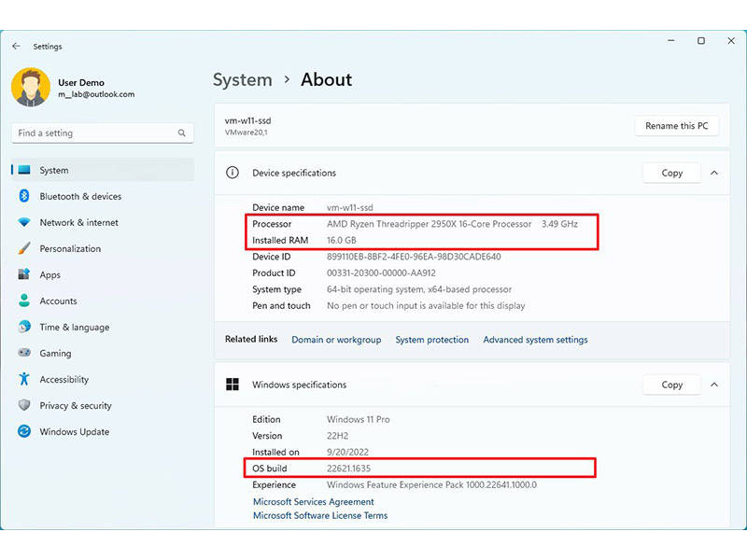
Task: Click the version value 22H2
Action: pyautogui.click(x=338, y=436)
